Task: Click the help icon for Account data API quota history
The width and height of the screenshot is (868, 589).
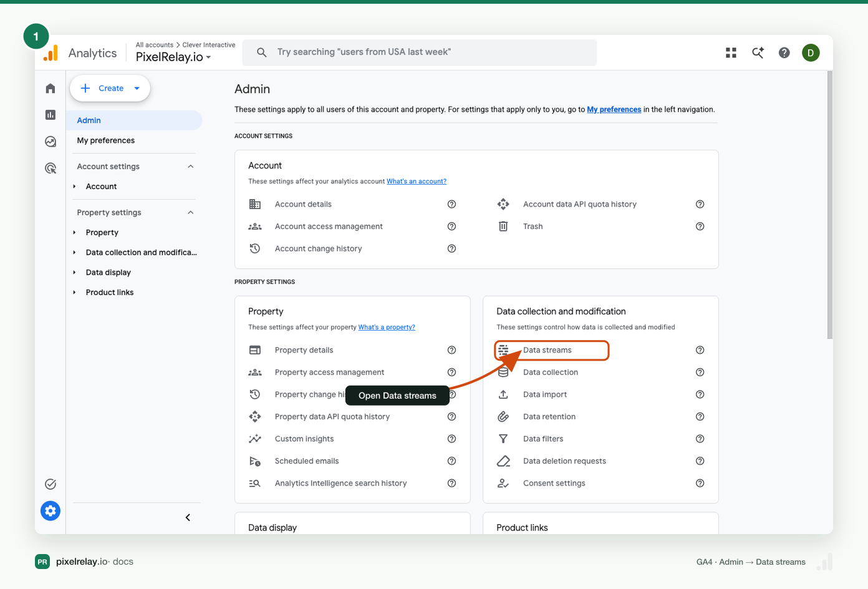Action: (x=700, y=204)
